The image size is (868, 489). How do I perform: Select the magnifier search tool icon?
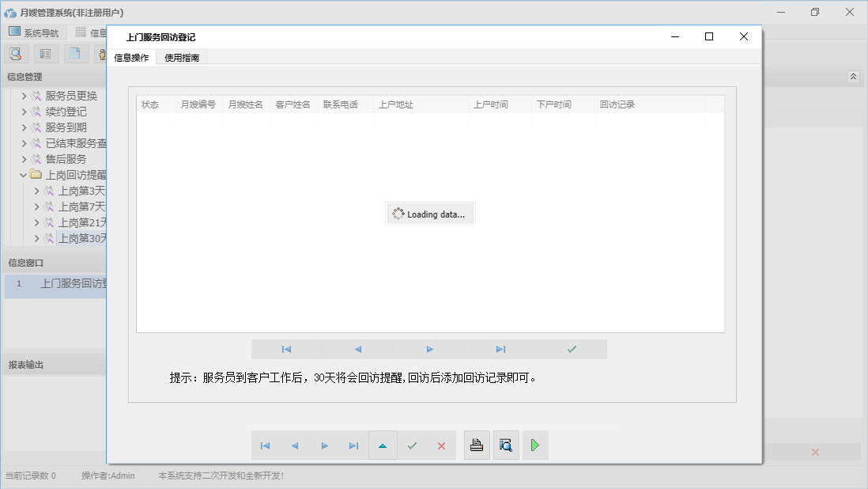(x=16, y=53)
